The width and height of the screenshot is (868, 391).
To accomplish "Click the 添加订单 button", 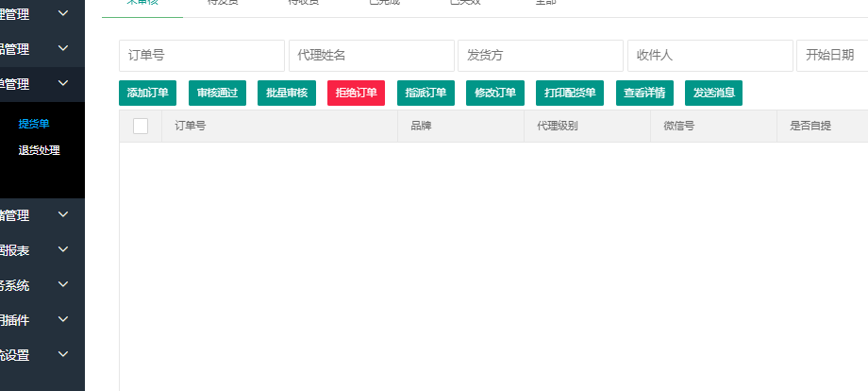I will pyautogui.click(x=147, y=93).
